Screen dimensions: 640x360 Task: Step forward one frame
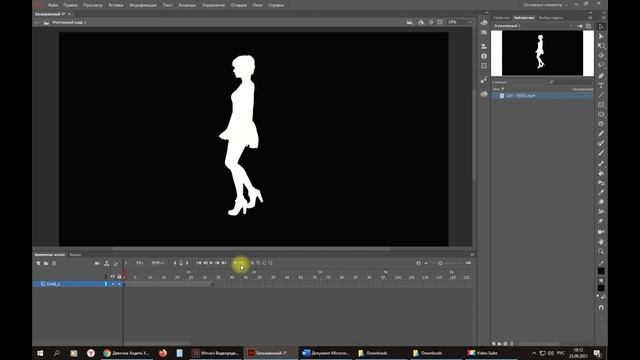[x=217, y=263]
